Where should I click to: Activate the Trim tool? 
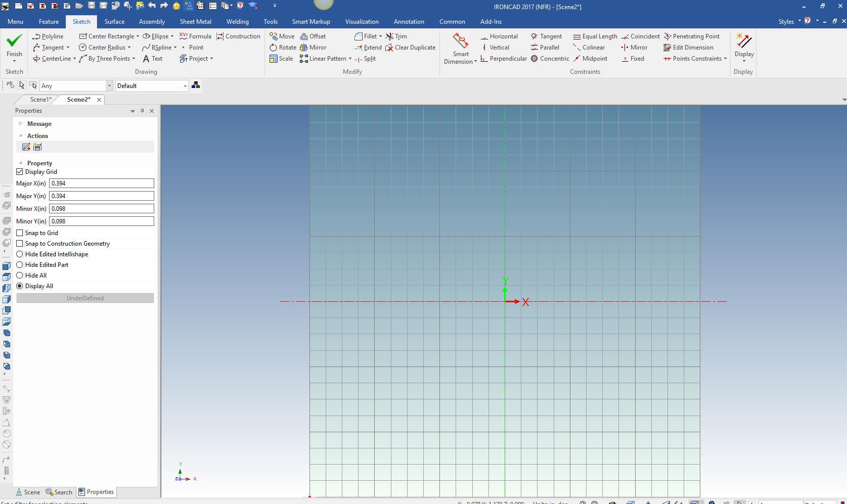click(x=396, y=36)
